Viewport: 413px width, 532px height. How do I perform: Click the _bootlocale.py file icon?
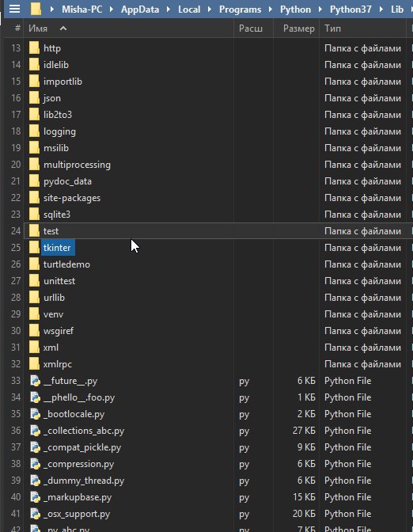point(36,414)
